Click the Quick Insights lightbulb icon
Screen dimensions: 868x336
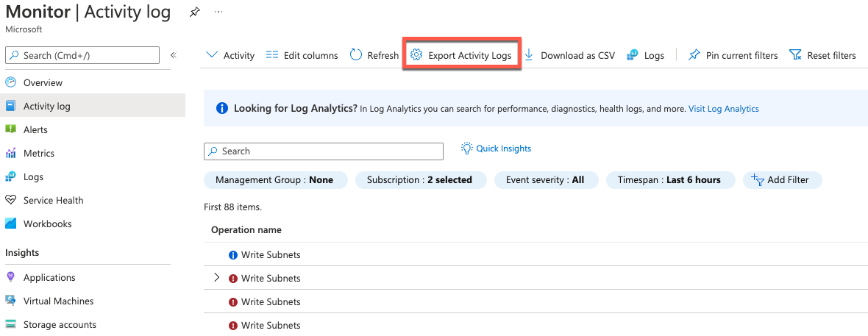466,149
